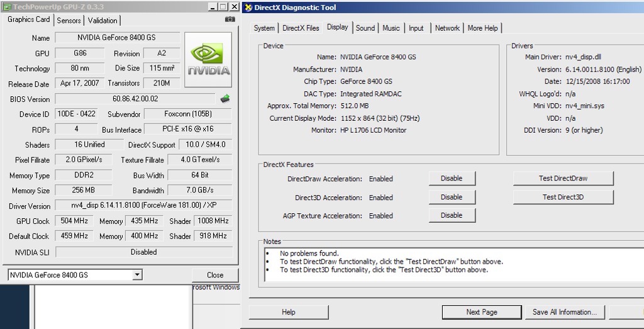Click the camera screenshot icon in GPU-Z
The image size is (644, 329).
(x=230, y=20)
